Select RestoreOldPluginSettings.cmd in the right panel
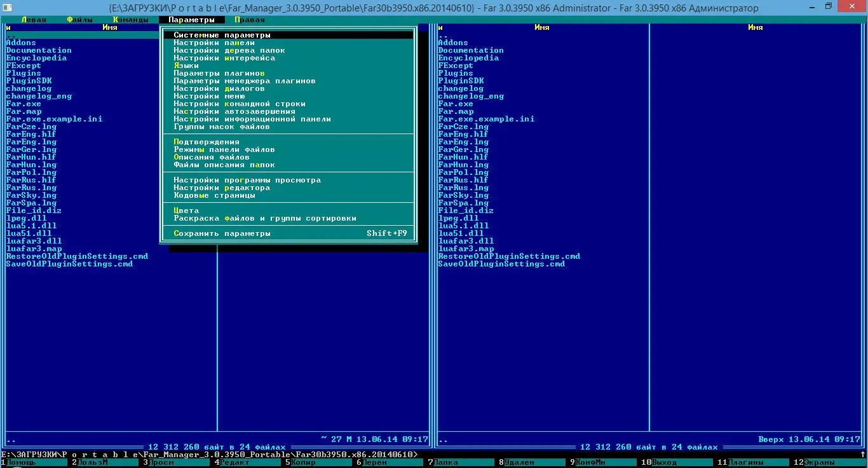The width and height of the screenshot is (868, 468). click(x=509, y=256)
